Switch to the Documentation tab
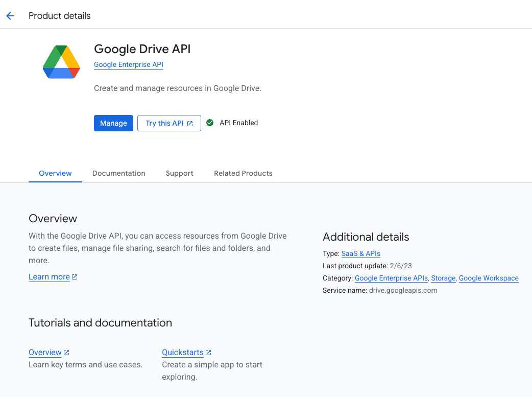This screenshot has width=532, height=397. pos(119,173)
